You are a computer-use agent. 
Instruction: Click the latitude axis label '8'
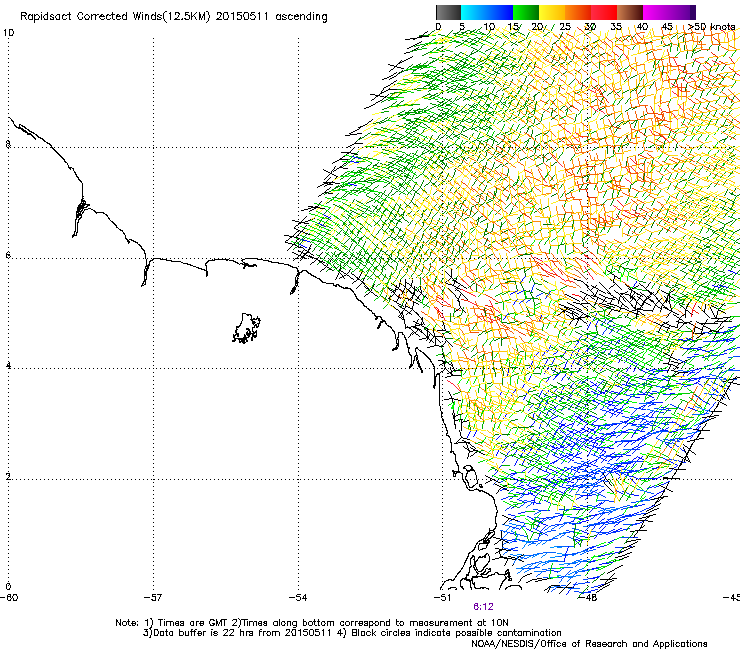pyautogui.click(x=8, y=144)
